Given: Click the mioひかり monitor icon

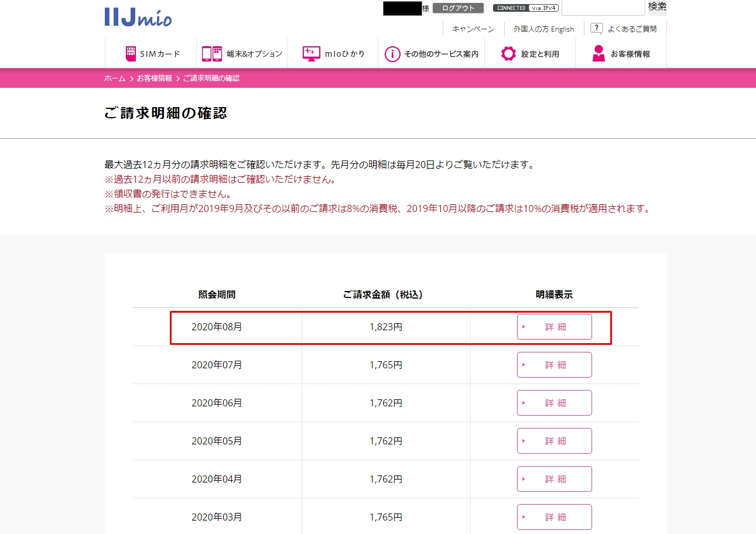Looking at the screenshot, I should pyautogui.click(x=311, y=54).
